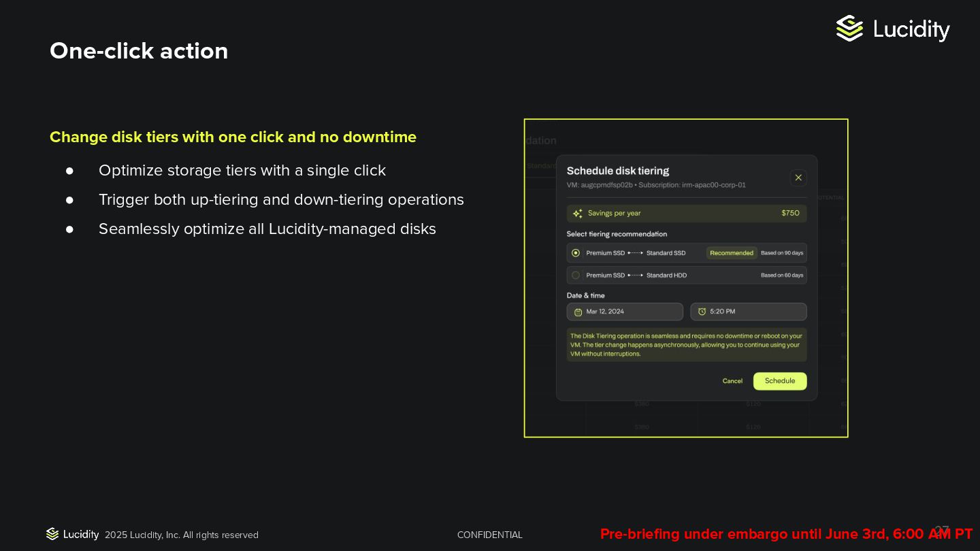Open the Mar 12, 2024 date field

625,312
